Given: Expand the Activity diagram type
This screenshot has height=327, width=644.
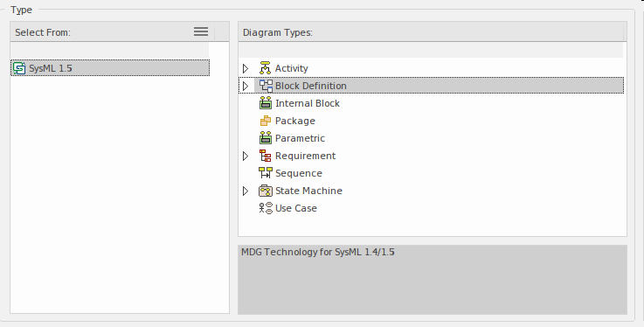Looking at the screenshot, I should (246, 68).
